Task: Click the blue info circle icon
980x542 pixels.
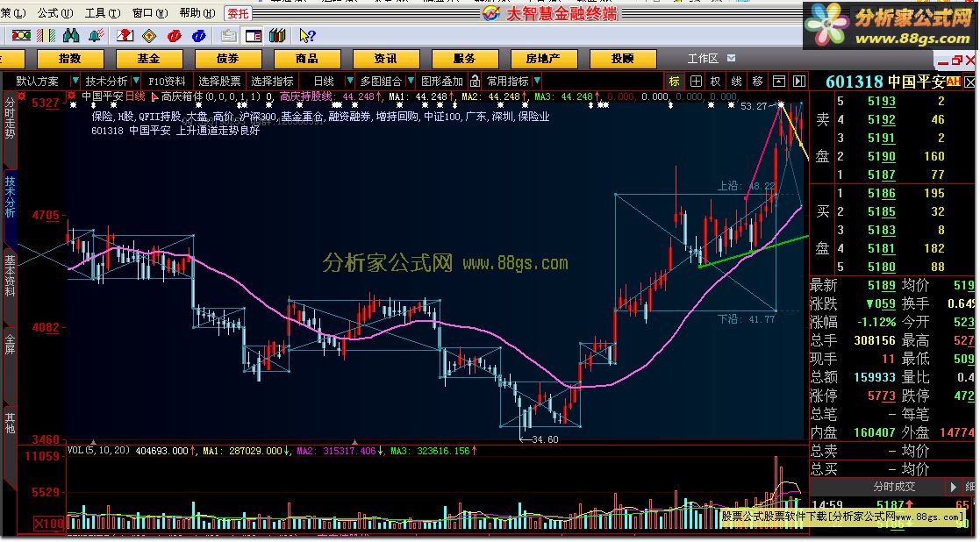Action: pos(199,36)
